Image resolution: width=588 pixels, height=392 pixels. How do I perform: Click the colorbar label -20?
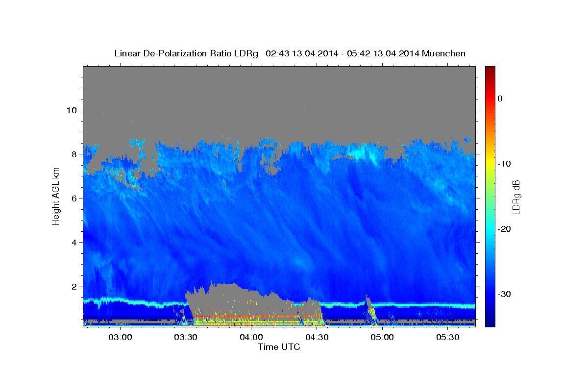click(504, 229)
